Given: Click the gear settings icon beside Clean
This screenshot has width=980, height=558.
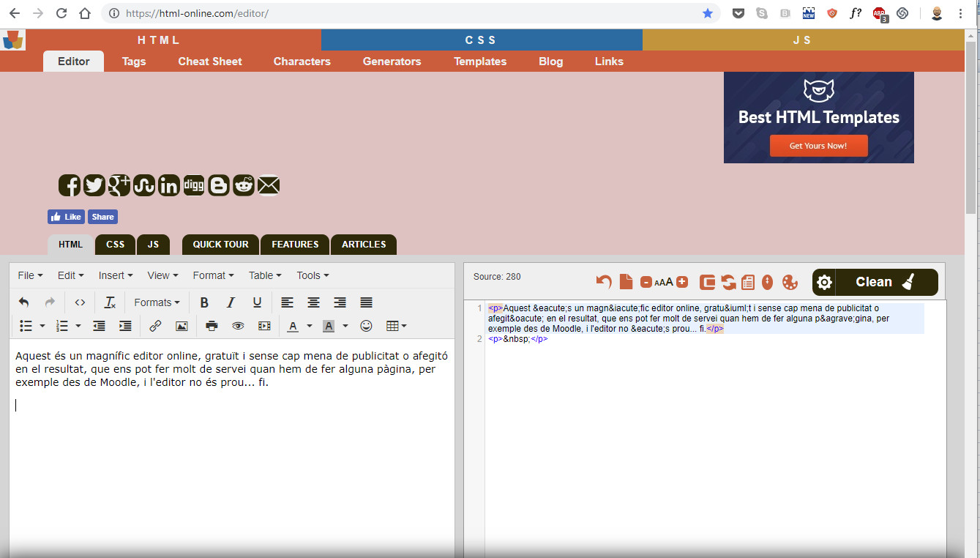Looking at the screenshot, I should click(x=824, y=282).
